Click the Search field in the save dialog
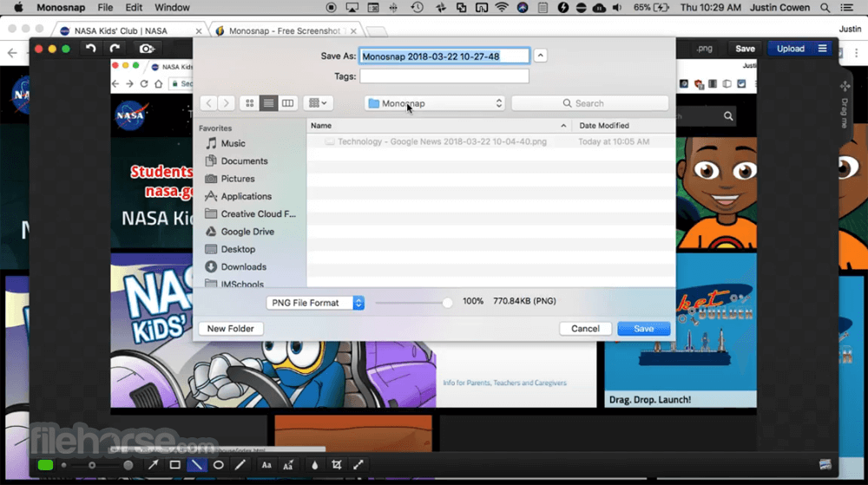The height and width of the screenshot is (485, 868). (x=589, y=103)
